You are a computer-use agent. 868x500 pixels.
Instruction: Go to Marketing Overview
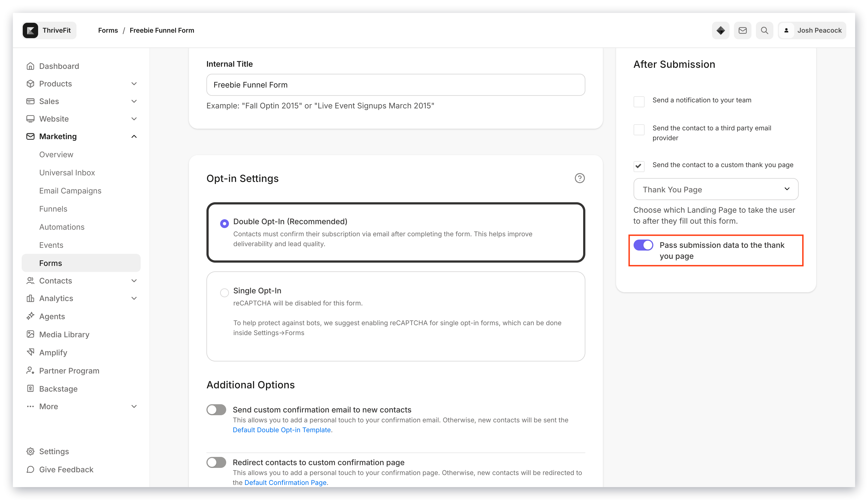[56, 155]
